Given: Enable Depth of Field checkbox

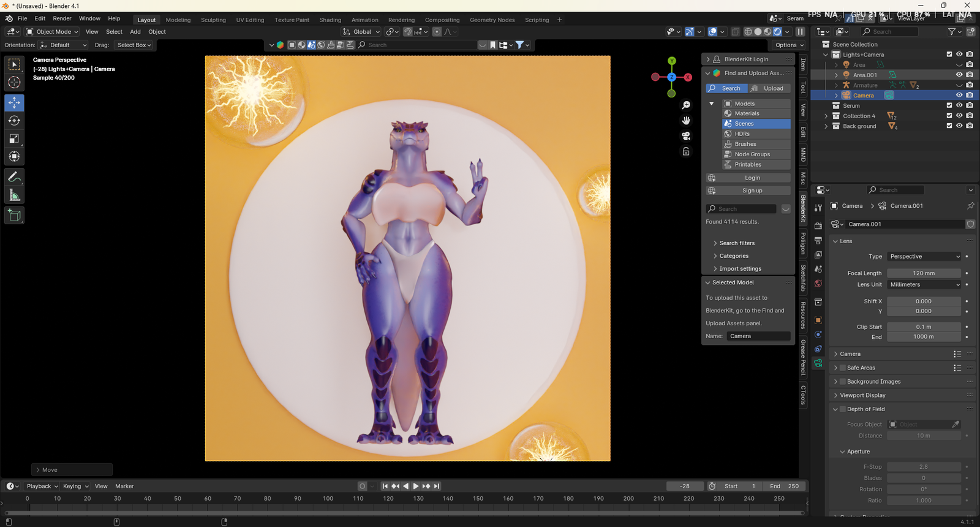Looking at the screenshot, I should point(843,409).
